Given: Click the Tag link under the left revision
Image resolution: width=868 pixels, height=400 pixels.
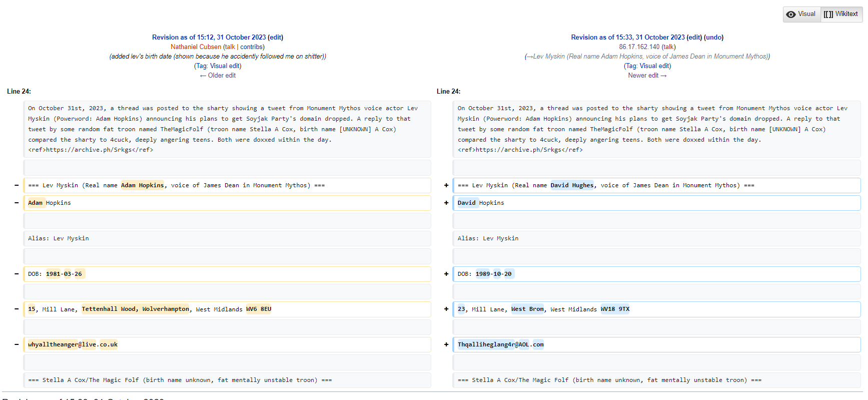Looking at the screenshot, I should tap(201, 66).
